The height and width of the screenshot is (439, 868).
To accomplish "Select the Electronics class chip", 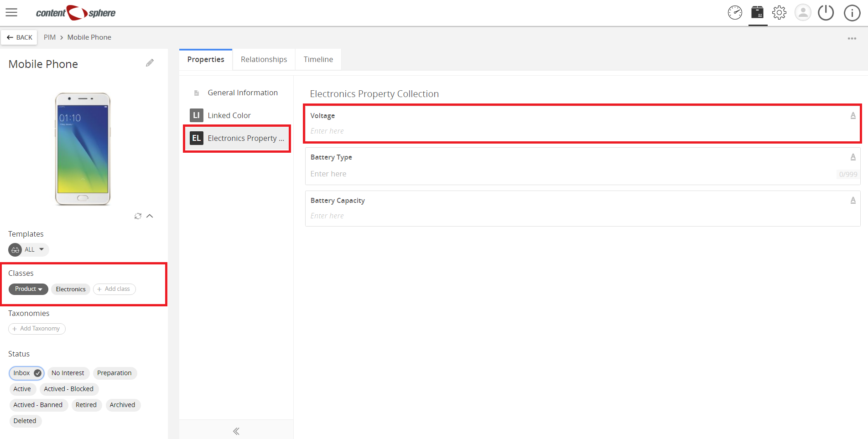I will 71,289.
